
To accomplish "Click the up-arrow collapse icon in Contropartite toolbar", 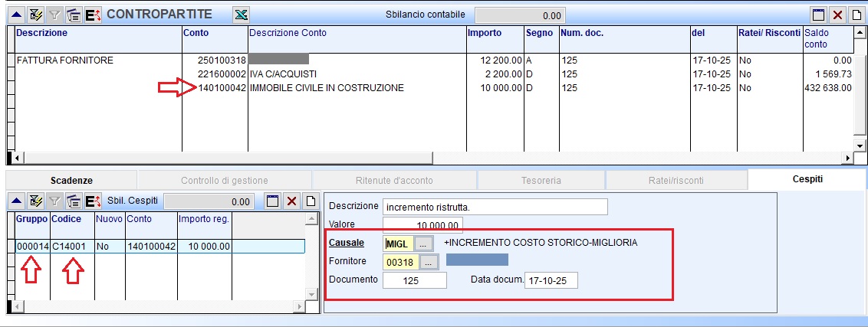I will pyautogui.click(x=15, y=15).
